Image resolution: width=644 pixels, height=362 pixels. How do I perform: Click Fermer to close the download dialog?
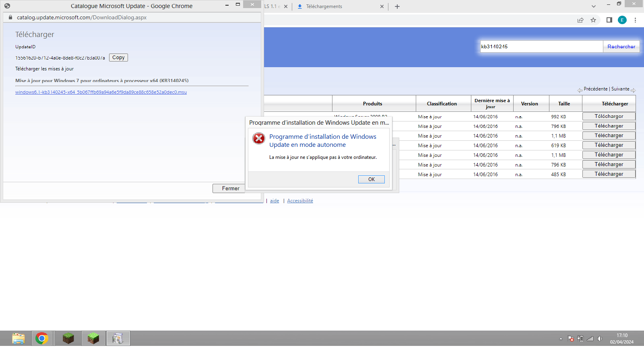pyautogui.click(x=231, y=188)
